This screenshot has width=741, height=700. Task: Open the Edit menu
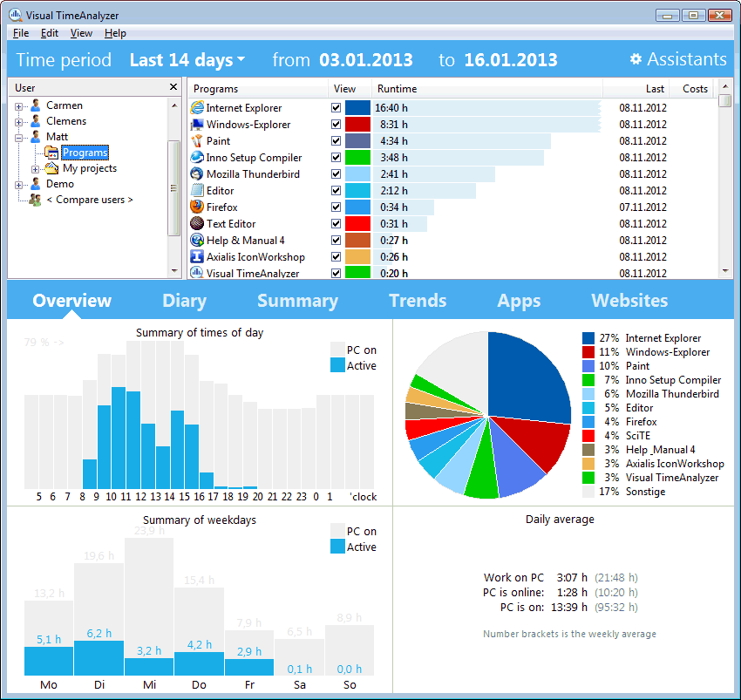49,33
